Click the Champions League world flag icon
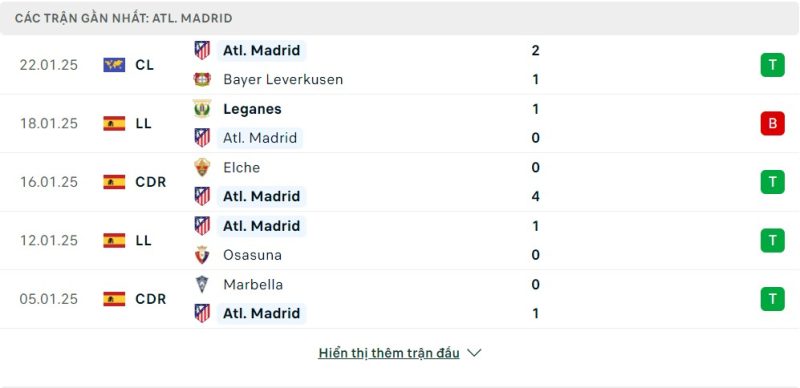Viewport: 800px width, 388px height. coord(114,65)
